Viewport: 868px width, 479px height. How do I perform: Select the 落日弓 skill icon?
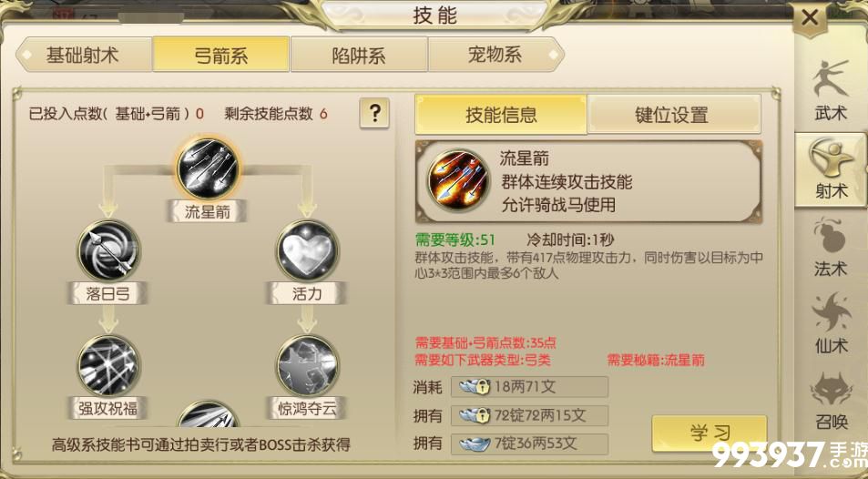(108, 250)
